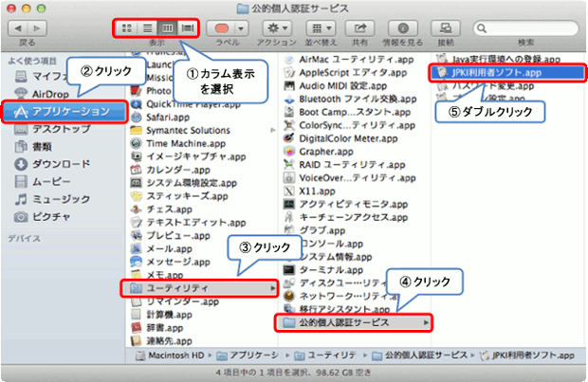Click the システム環境設定.app icon
The width and height of the screenshot is (588, 382).
coord(136,183)
